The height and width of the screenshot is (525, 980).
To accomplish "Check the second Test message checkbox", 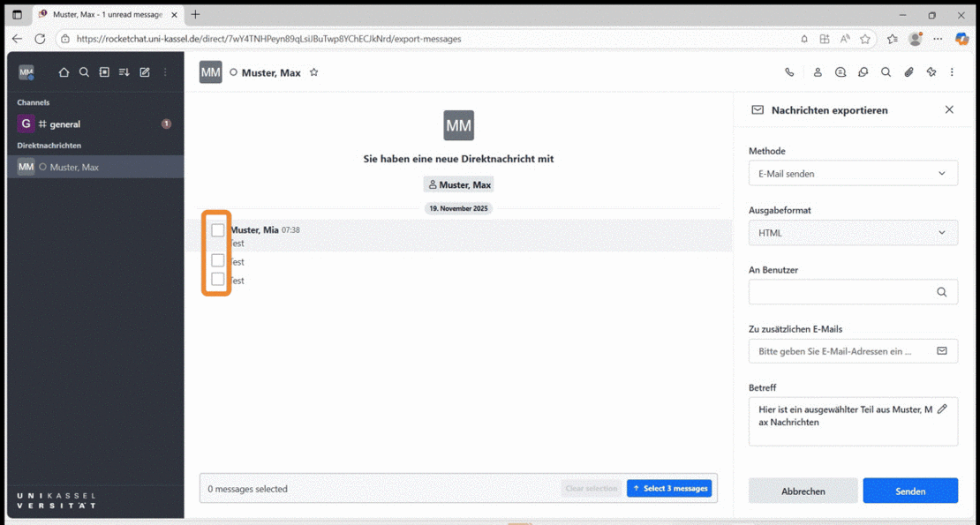I will point(217,260).
